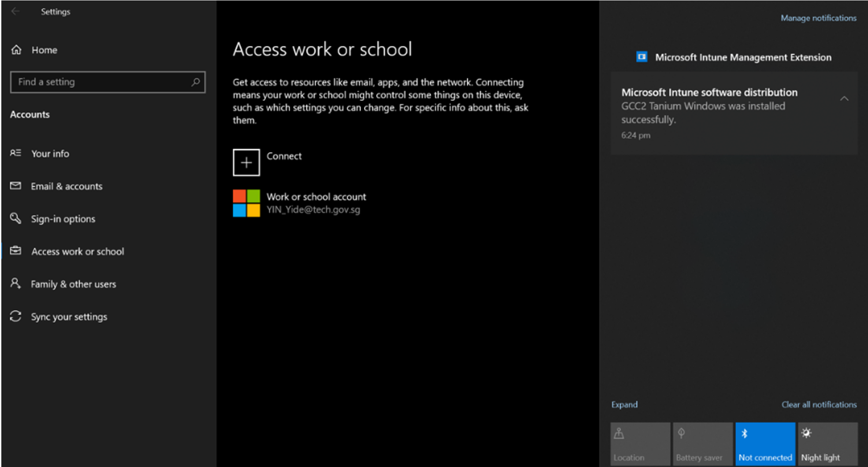Image resolution: width=868 pixels, height=467 pixels.
Task: Open Manage notifications link
Action: click(x=818, y=18)
